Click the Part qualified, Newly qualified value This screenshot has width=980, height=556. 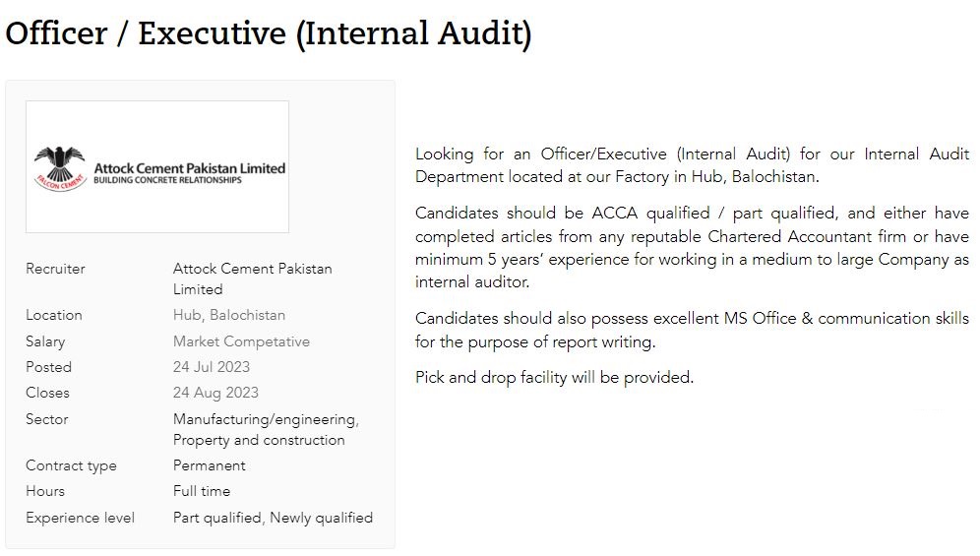coord(273,518)
